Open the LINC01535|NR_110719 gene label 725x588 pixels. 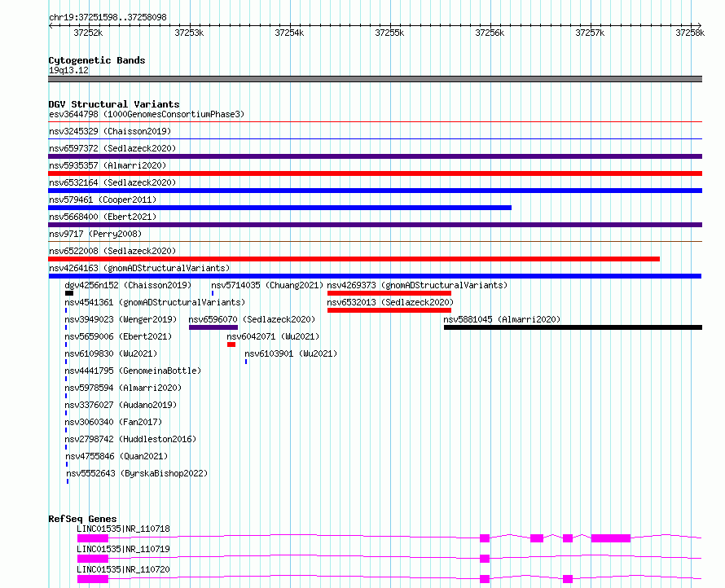(x=124, y=549)
